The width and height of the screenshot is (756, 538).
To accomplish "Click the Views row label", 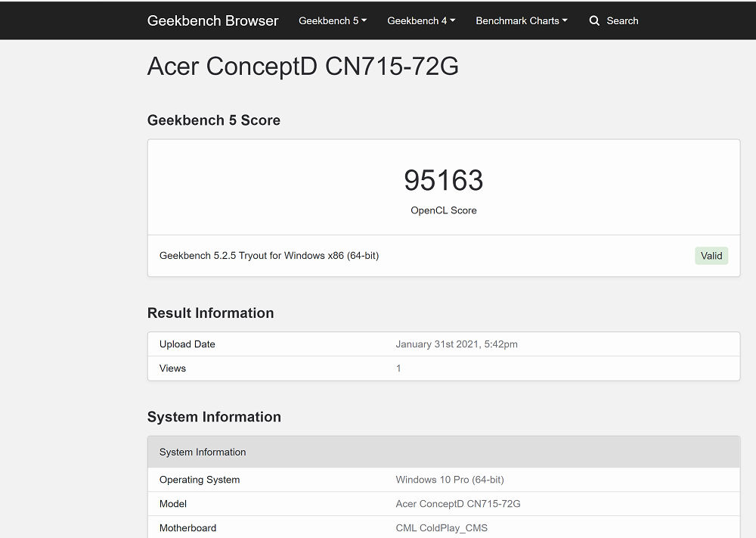I will (172, 369).
